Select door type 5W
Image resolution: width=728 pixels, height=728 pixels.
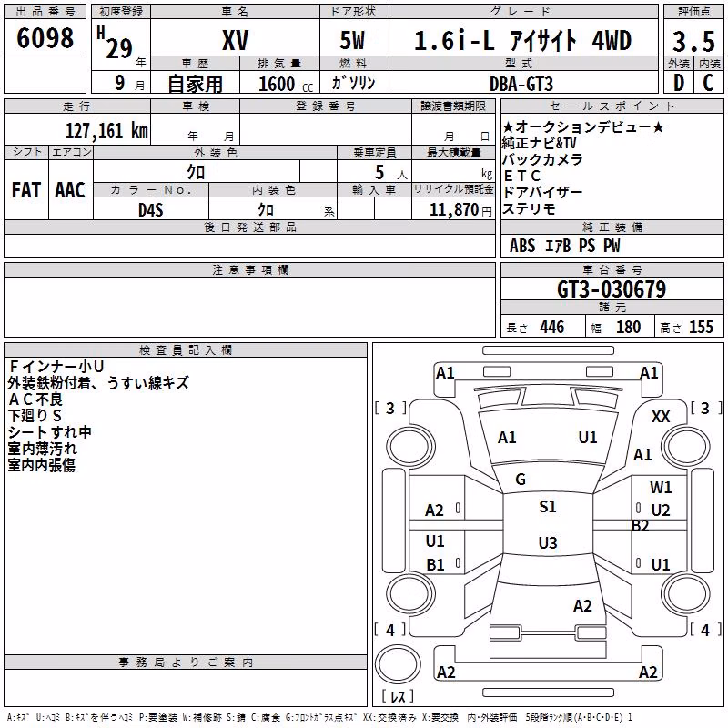(352, 40)
